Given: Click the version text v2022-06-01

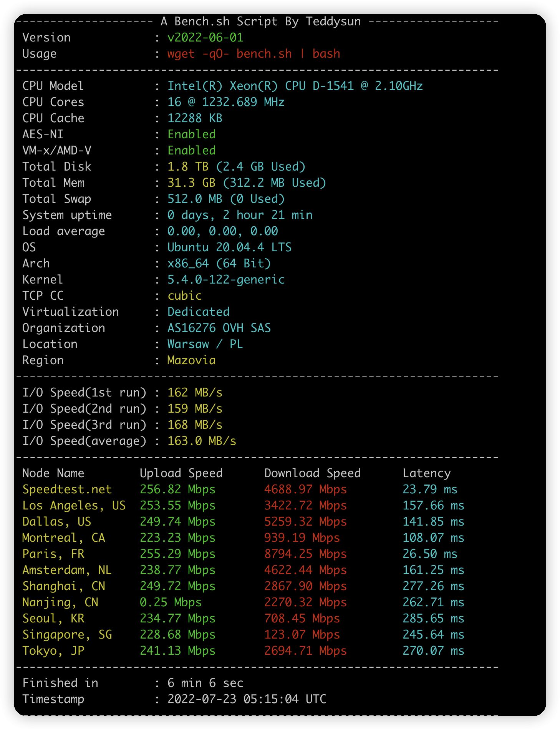Looking at the screenshot, I should [205, 38].
